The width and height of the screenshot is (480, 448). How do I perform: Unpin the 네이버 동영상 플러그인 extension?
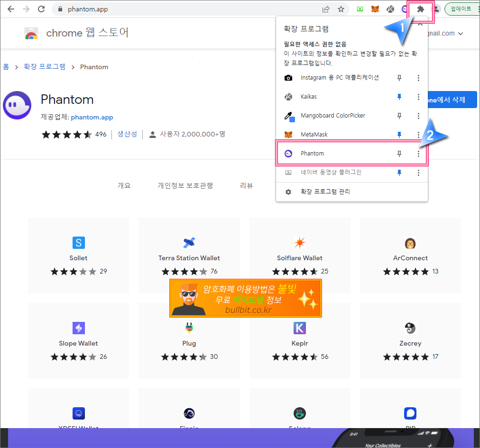[x=399, y=173]
